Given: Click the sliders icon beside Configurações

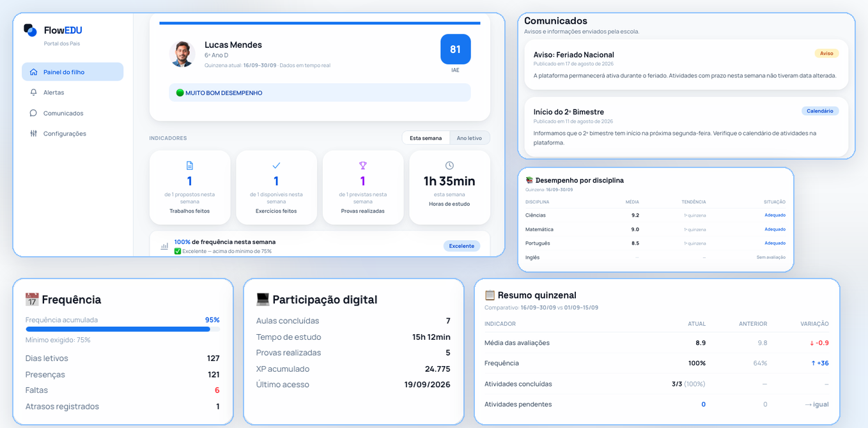Looking at the screenshot, I should 33,134.
